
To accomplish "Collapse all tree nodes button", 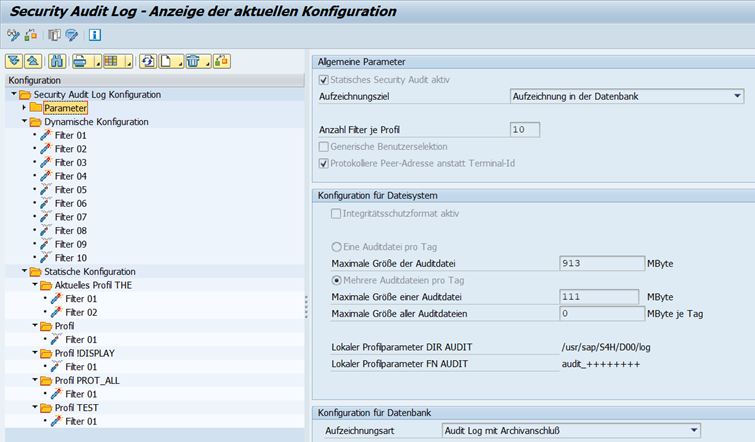I will (30, 62).
